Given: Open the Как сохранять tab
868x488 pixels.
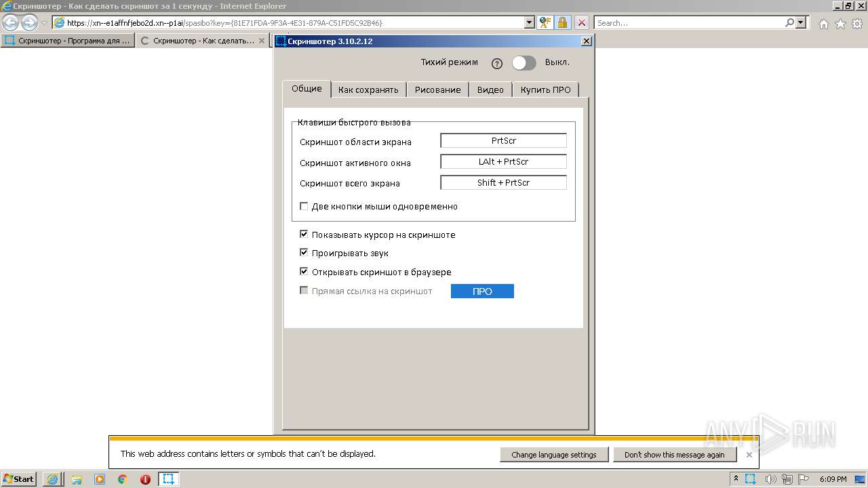Looking at the screenshot, I should coord(368,89).
